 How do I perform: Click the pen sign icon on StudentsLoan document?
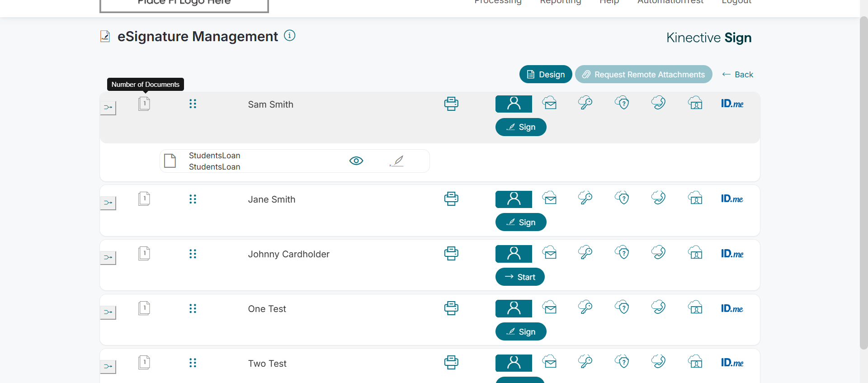(x=396, y=161)
